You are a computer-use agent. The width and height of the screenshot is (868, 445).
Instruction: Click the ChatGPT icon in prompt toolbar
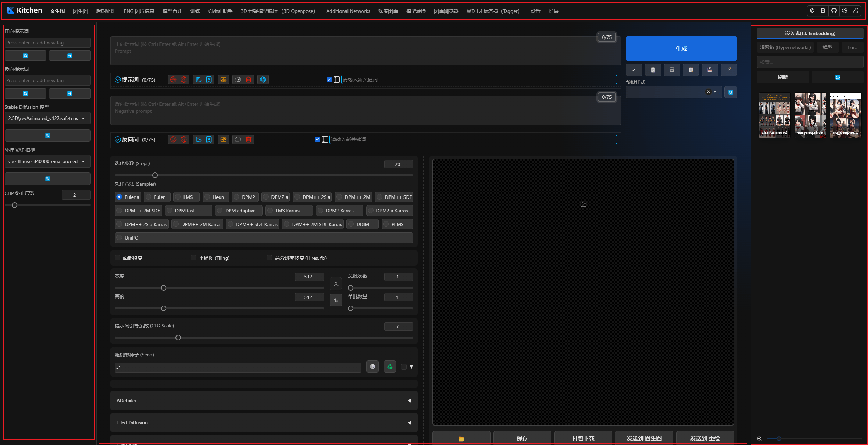(263, 80)
